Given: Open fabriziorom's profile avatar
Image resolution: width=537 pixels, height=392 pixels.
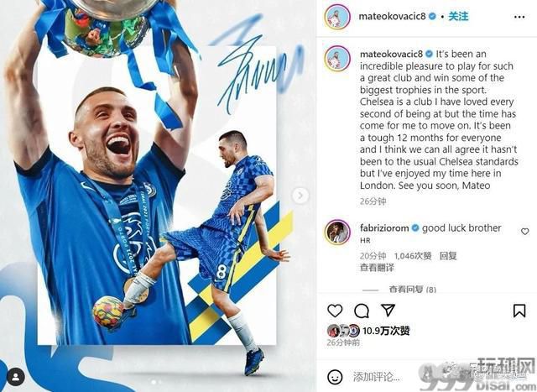Looking at the screenshot, I should [337, 232].
